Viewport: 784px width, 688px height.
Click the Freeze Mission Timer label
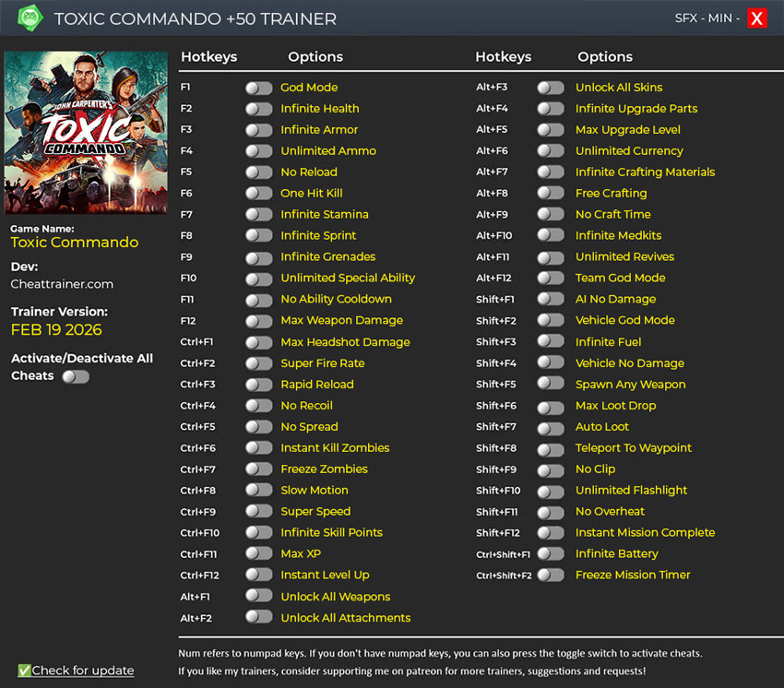632,575
